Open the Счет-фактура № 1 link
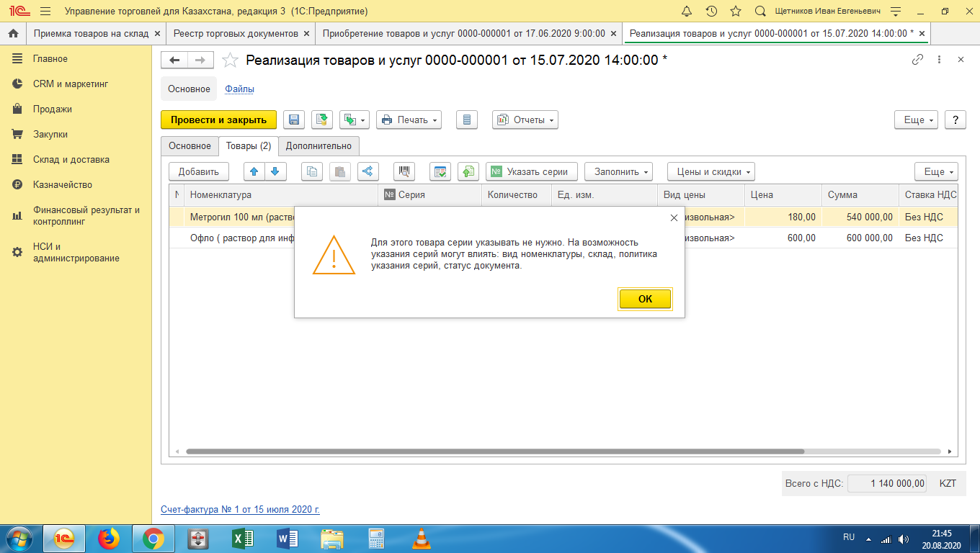Image resolution: width=980 pixels, height=553 pixels. [240, 509]
